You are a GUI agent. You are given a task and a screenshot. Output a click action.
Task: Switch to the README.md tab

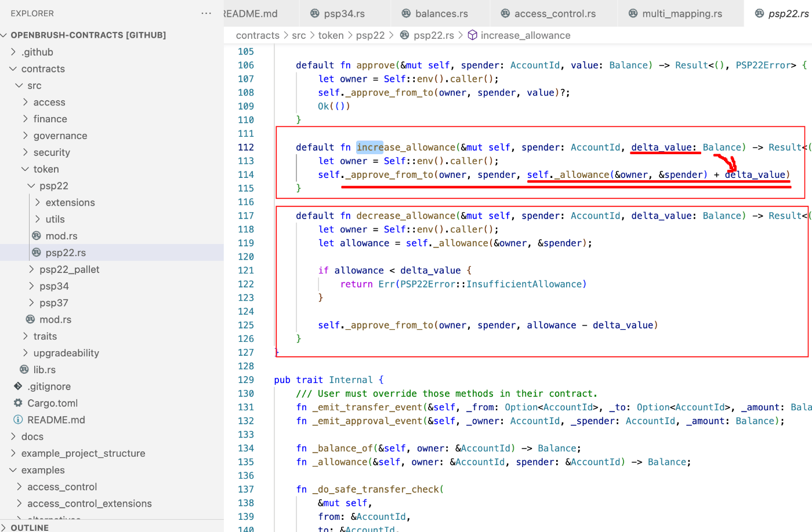(x=261, y=13)
